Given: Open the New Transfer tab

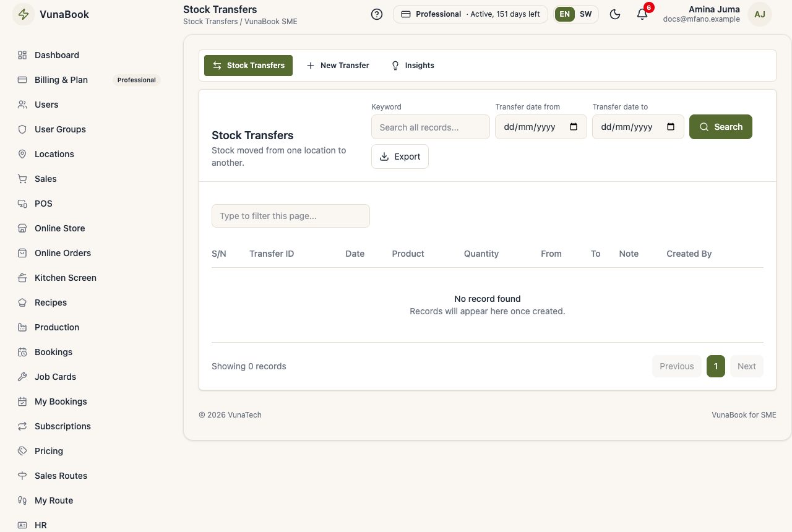Looking at the screenshot, I should click(x=338, y=66).
